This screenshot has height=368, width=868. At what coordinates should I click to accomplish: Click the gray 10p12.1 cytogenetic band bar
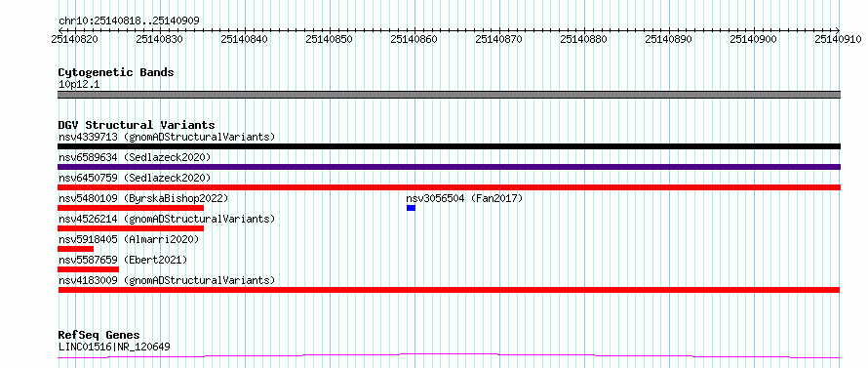coord(449,95)
